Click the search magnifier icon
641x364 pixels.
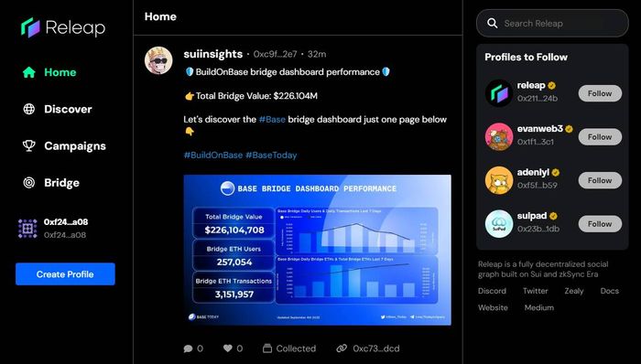[x=493, y=23]
